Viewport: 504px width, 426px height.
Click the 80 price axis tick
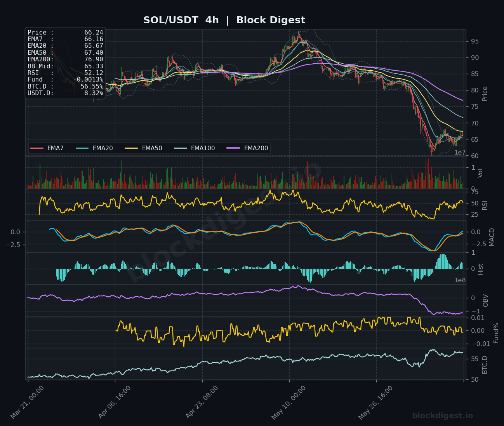[474, 90]
